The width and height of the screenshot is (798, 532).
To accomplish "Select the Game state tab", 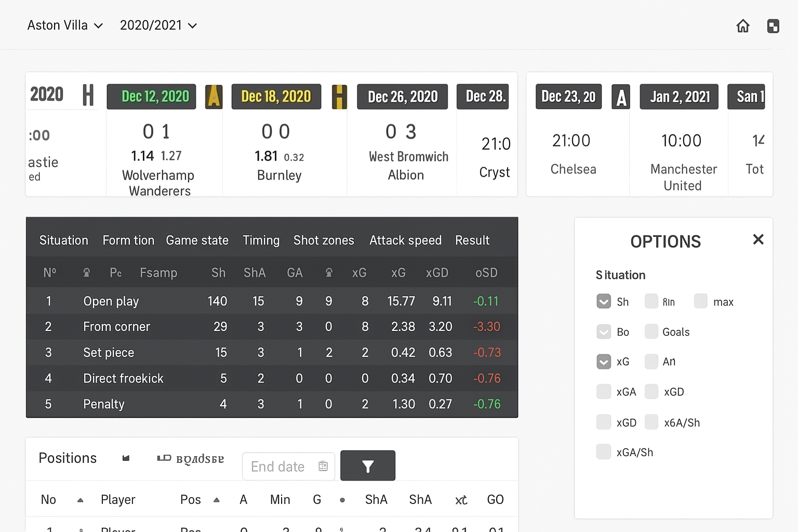I will tap(197, 241).
